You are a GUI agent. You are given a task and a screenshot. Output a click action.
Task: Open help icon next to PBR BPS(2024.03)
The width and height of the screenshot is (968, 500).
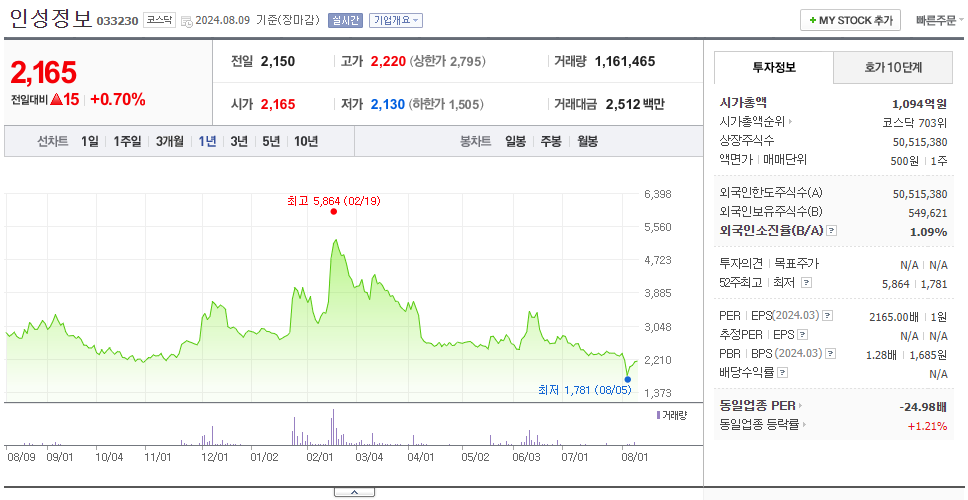coord(830,354)
